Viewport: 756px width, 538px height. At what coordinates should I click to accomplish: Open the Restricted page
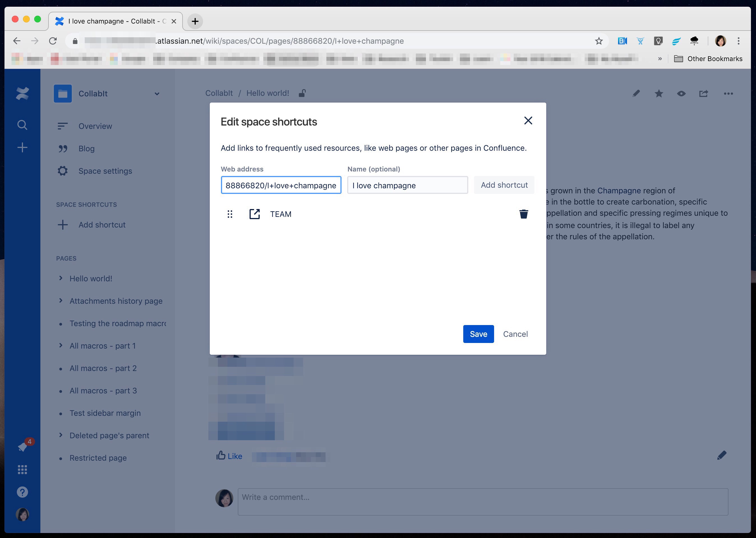coord(98,458)
